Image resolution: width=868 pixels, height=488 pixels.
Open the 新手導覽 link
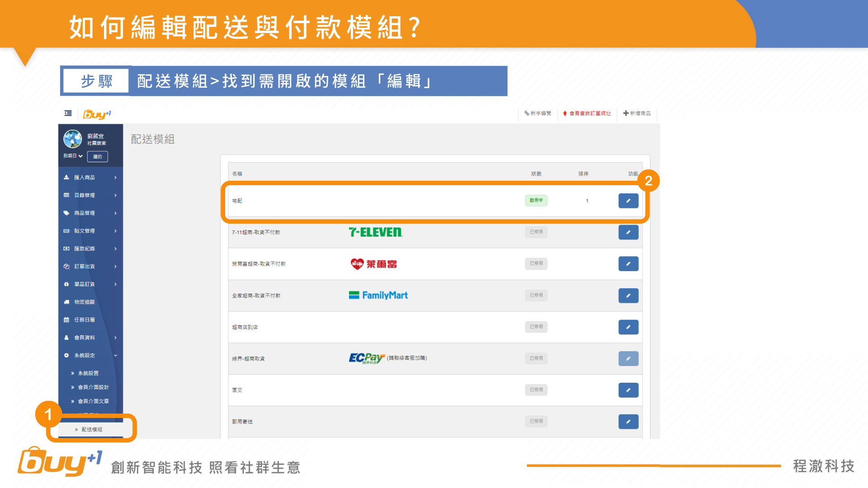coord(538,113)
